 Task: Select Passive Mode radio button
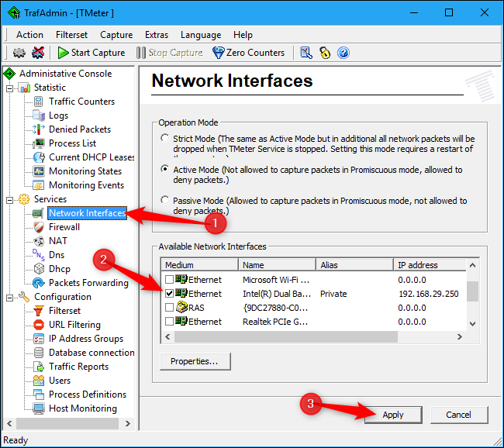[x=164, y=201]
